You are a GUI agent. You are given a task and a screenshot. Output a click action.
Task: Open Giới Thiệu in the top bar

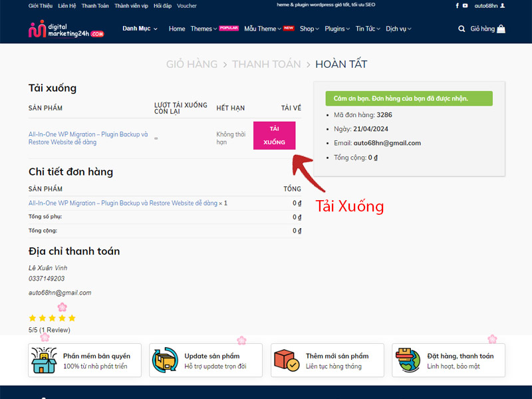pos(41,6)
